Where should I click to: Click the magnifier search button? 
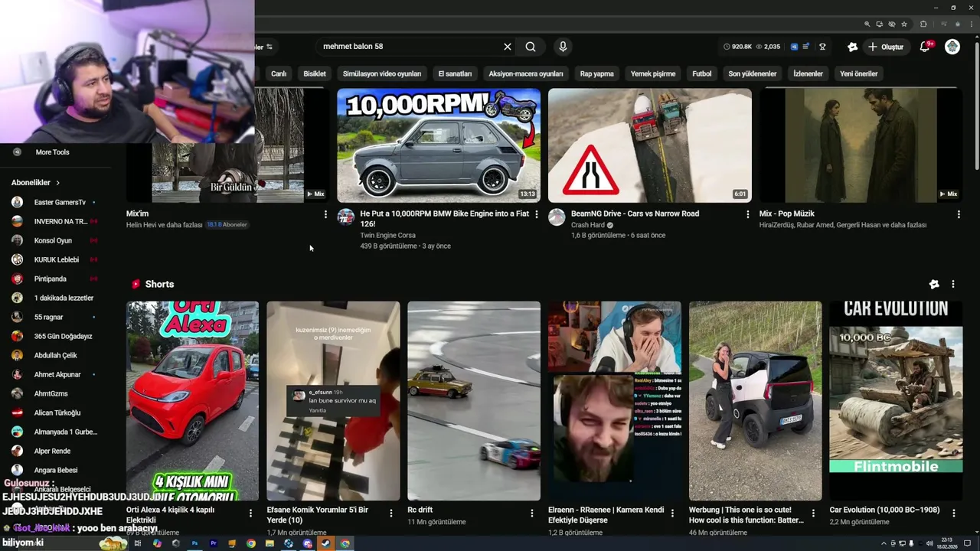531,47
